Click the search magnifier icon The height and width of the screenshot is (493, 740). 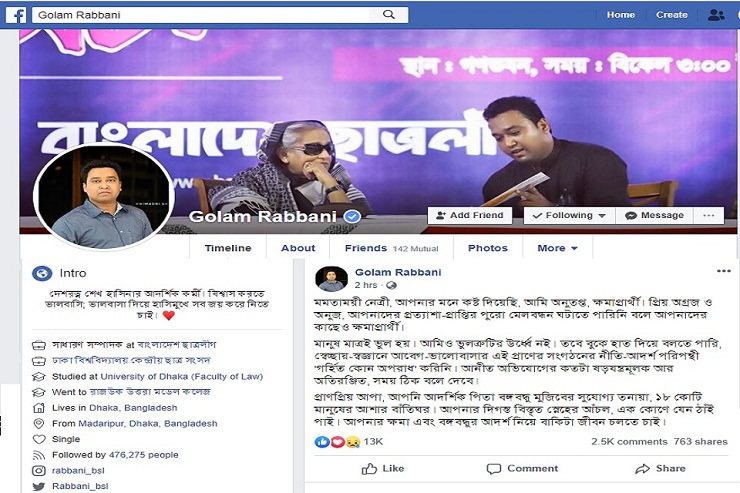click(x=389, y=15)
